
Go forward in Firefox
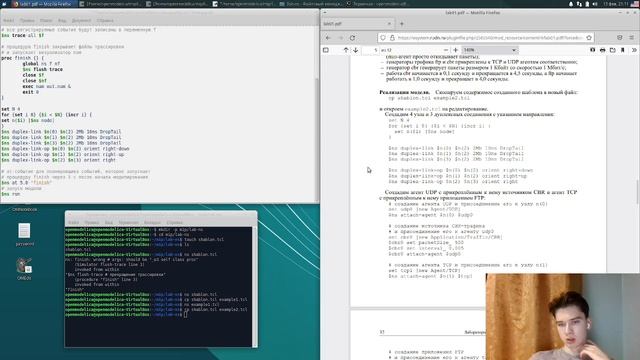point(340,38)
